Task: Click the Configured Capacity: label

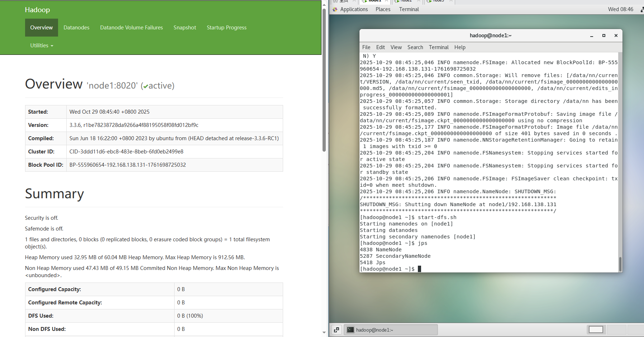Action: 54,289
